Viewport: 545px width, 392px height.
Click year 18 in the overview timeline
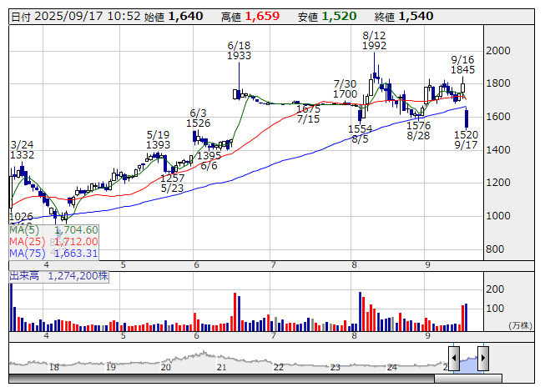(x=54, y=367)
